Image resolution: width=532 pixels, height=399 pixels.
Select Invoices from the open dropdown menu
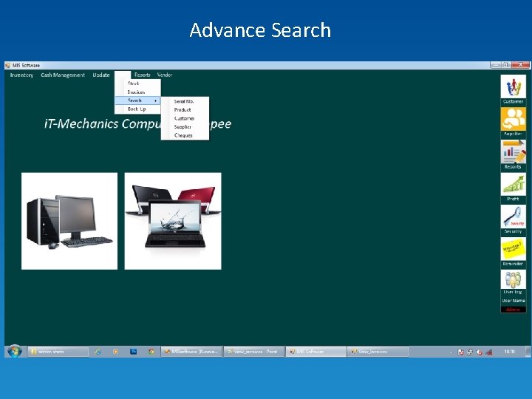(137, 92)
